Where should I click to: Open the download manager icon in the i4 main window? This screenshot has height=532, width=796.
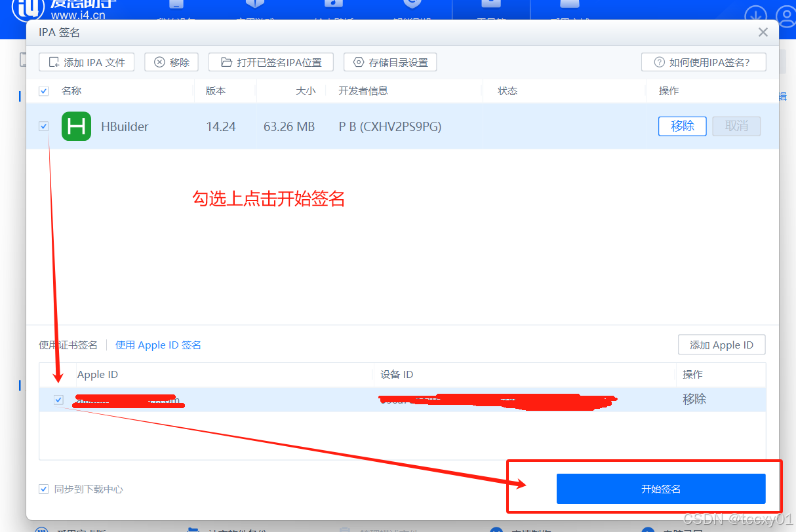[x=757, y=16]
